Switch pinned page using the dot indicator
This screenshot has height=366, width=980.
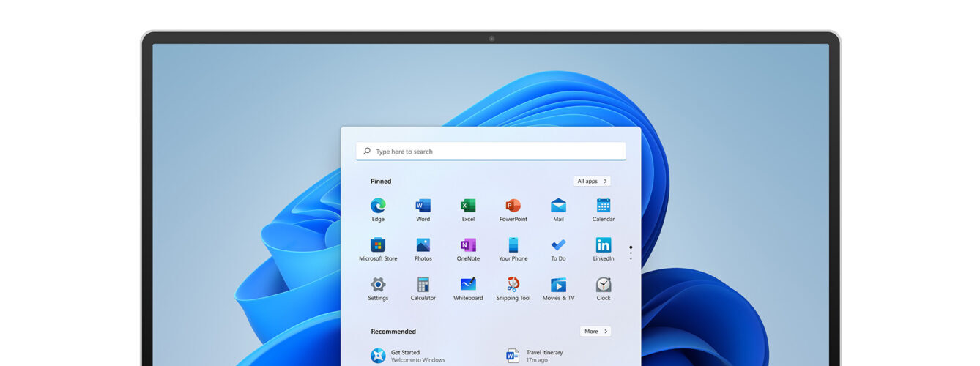coord(631,253)
